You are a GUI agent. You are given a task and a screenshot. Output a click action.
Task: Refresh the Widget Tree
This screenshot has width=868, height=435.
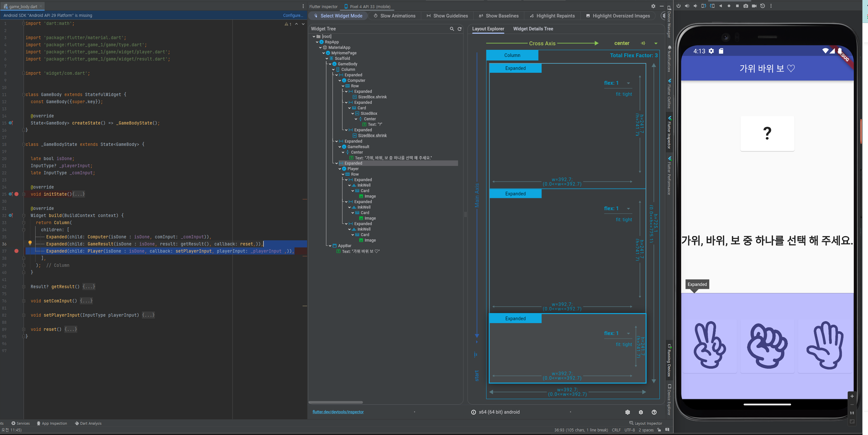pyautogui.click(x=459, y=29)
